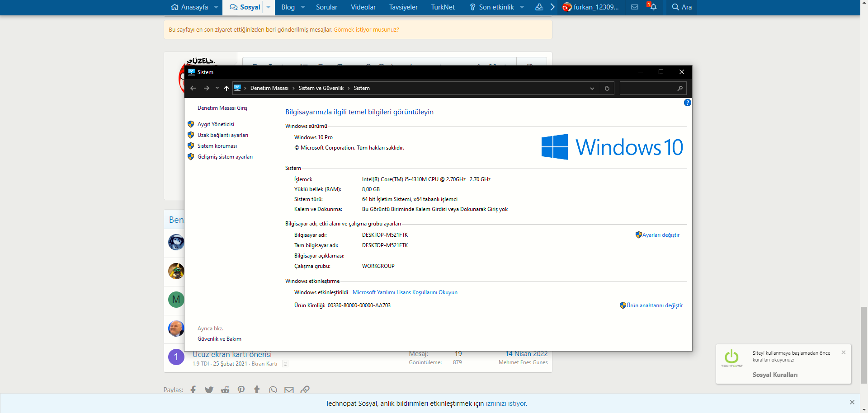Image resolution: width=868 pixels, height=413 pixels.
Task: Open the recent locations dropdown arrow
Action: [x=217, y=88]
